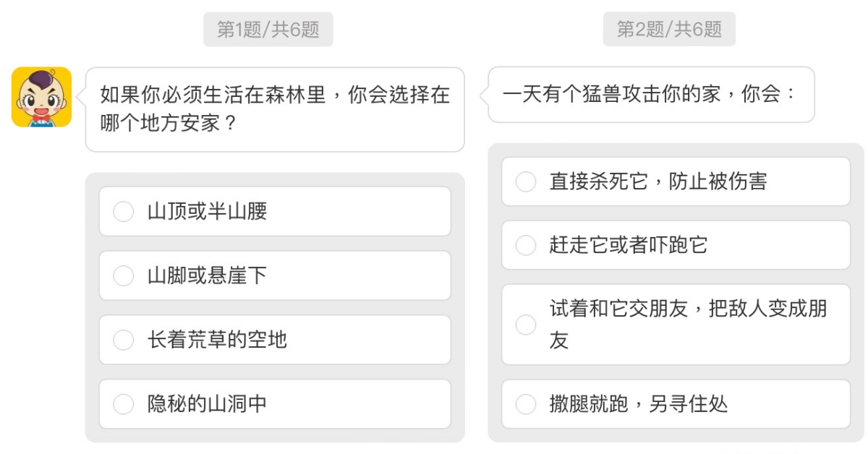Select the radio for 隐秘的山洞中
Image resolution: width=868 pixels, height=454 pixels.
(x=124, y=403)
